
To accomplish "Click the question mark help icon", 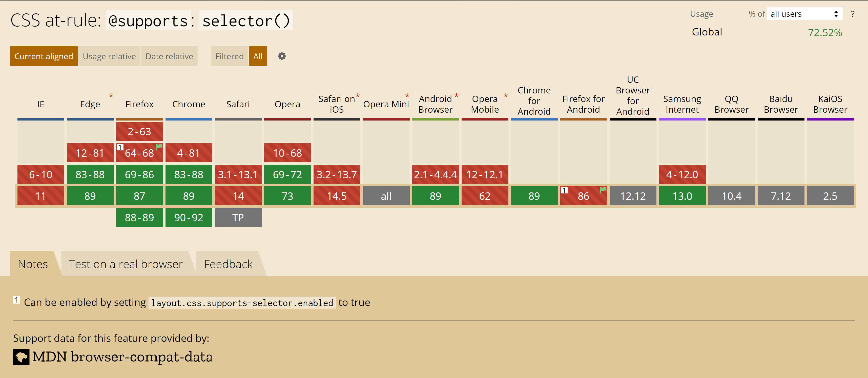I will [x=853, y=14].
